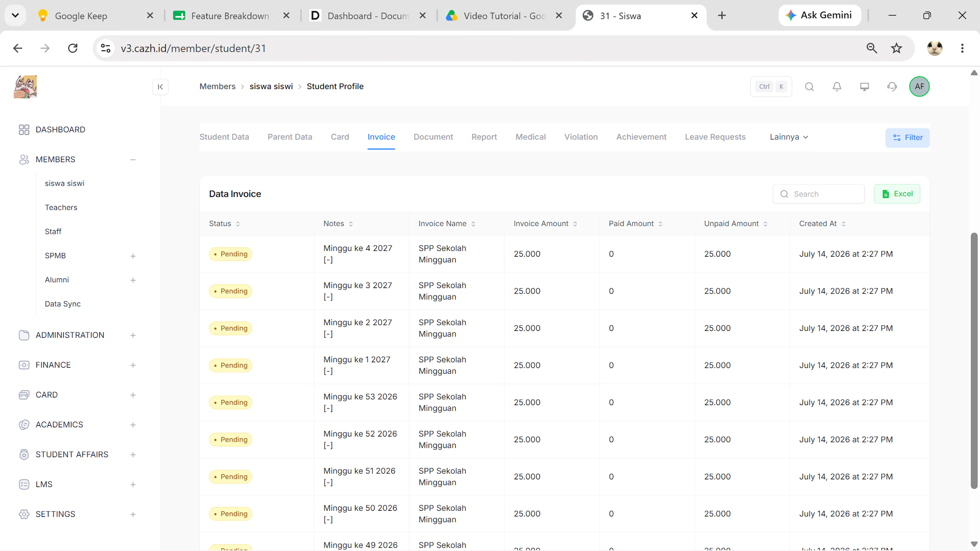Export invoices with the Excel button
Viewport: 980px width, 551px height.
point(897,194)
